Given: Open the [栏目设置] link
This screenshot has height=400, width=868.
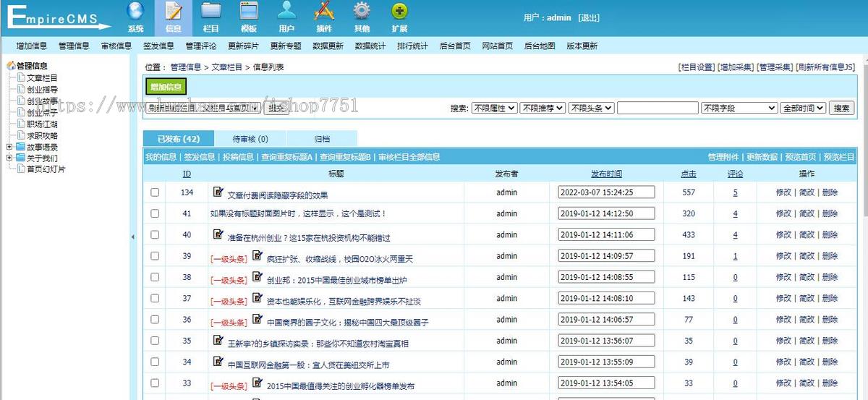Looking at the screenshot, I should point(697,67).
